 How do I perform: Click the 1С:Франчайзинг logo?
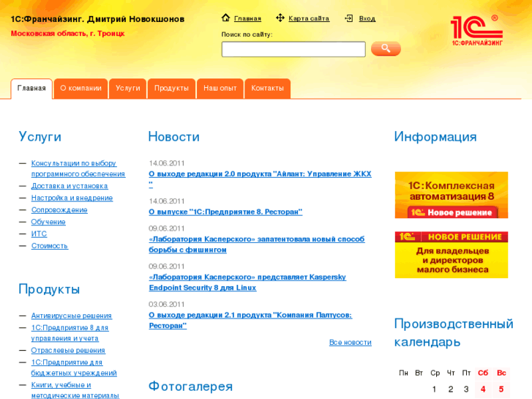(476, 31)
